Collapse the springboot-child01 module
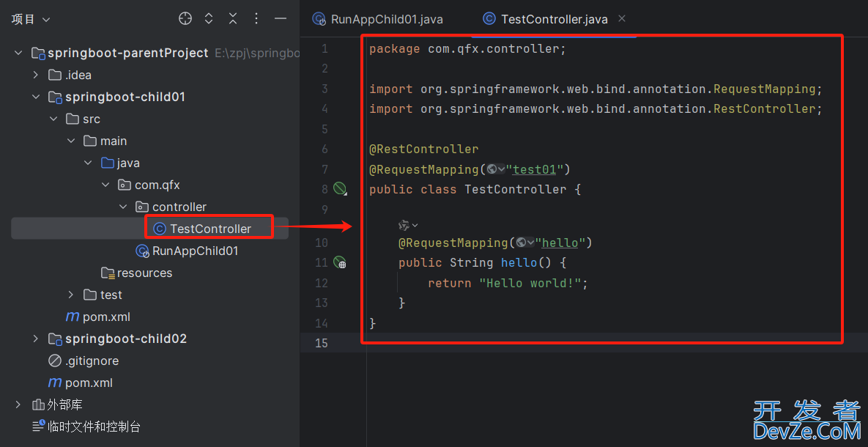Viewport: 868px width, 447px height. pos(36,97)
